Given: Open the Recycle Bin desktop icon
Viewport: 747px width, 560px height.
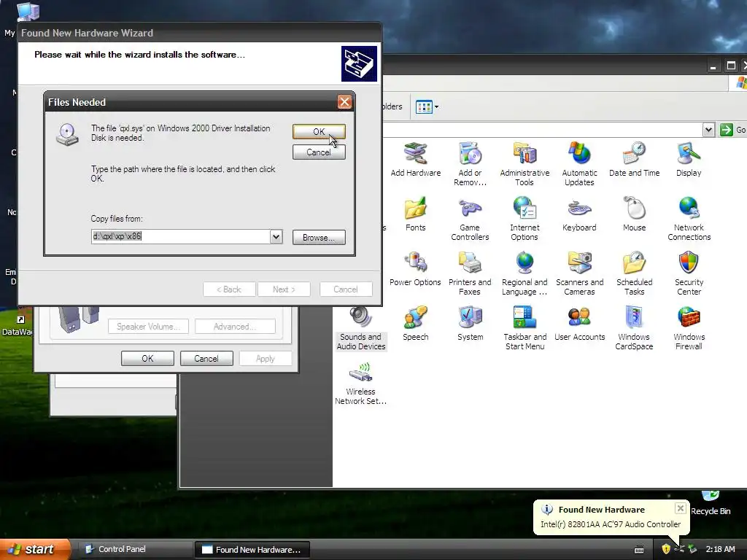Looking at the screenshot, I should pyautogui.click(x=711, y=504).
